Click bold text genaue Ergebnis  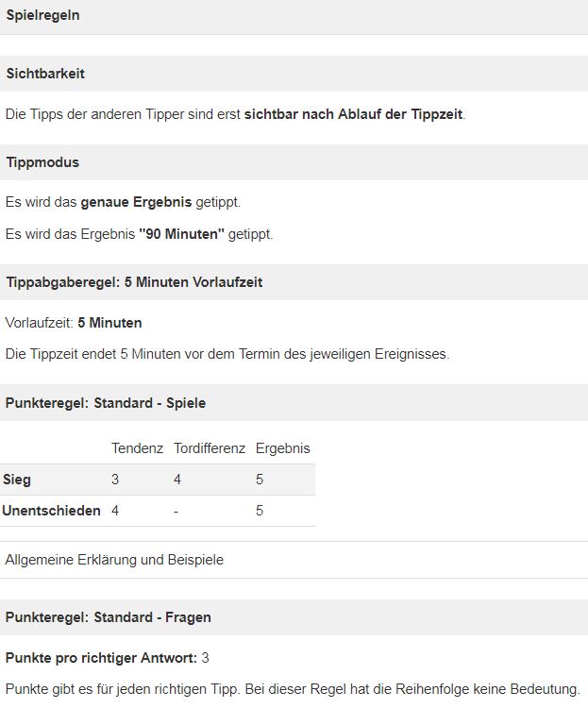click(x=137, y=202)
